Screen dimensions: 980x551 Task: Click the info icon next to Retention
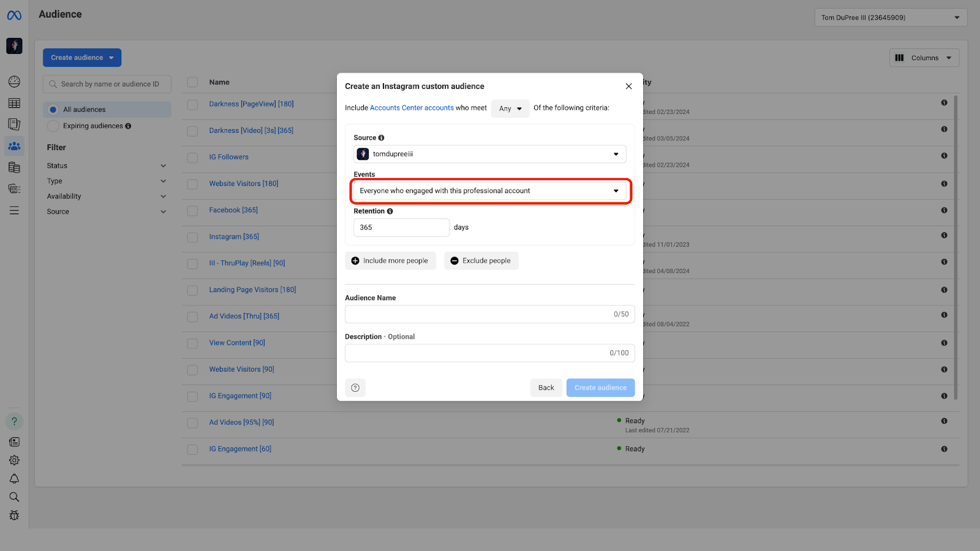point(390,211)
